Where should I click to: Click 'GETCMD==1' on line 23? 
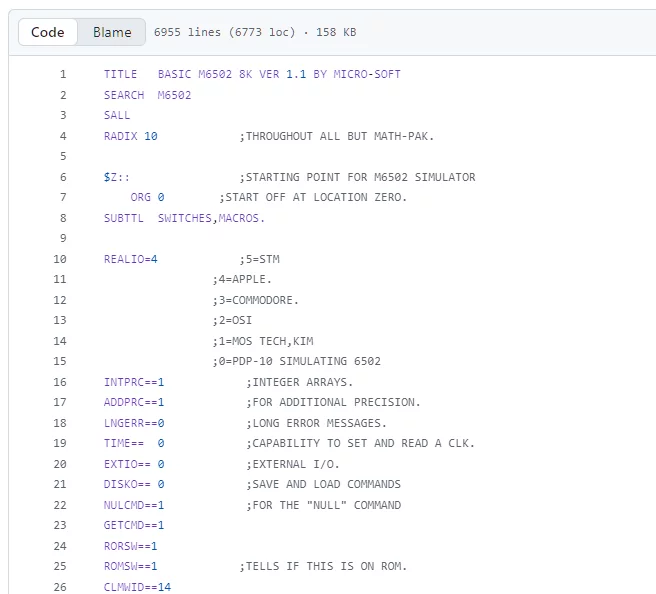[134, 525]
